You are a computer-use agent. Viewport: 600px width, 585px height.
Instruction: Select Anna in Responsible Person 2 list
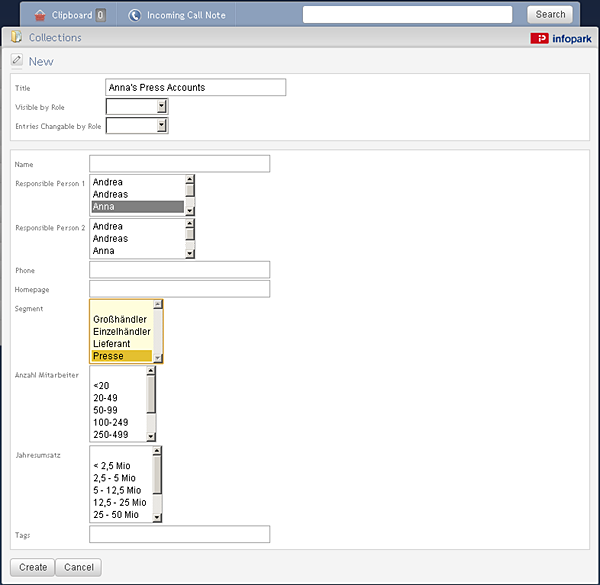138,251
